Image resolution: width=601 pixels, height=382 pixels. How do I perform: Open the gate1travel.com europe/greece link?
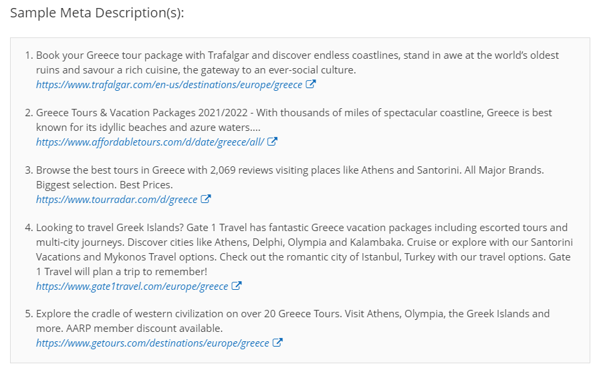coord(132,286)
